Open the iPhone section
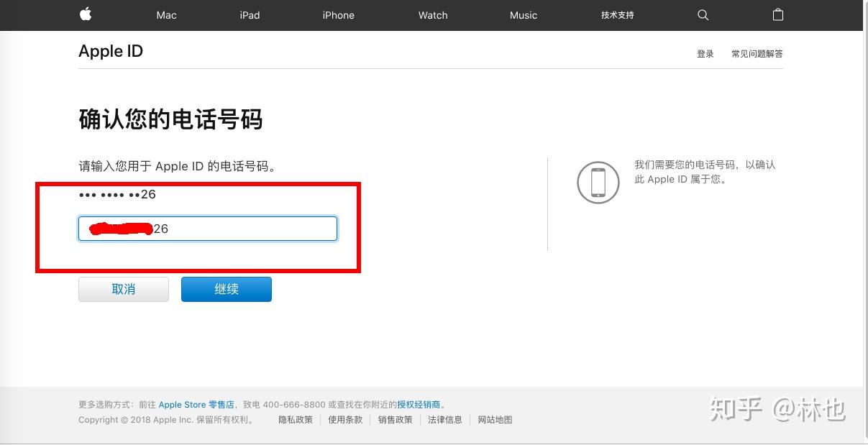 338,14
